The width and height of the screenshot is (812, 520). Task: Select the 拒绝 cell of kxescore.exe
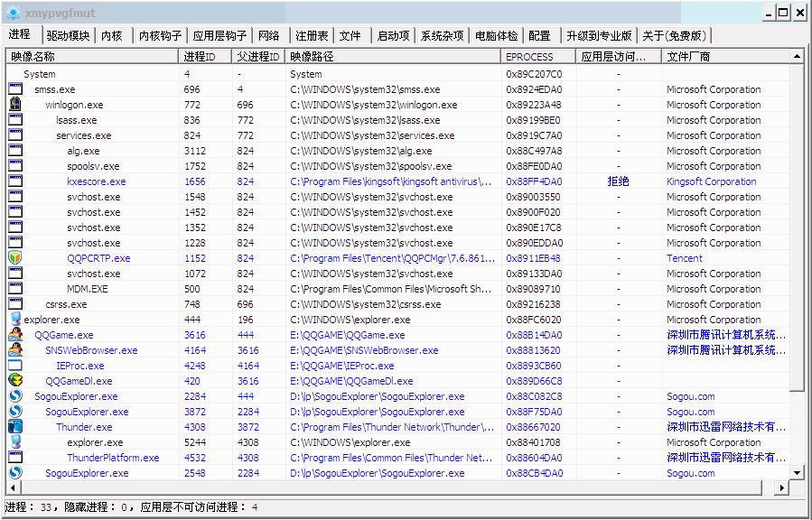click(618, 181)
